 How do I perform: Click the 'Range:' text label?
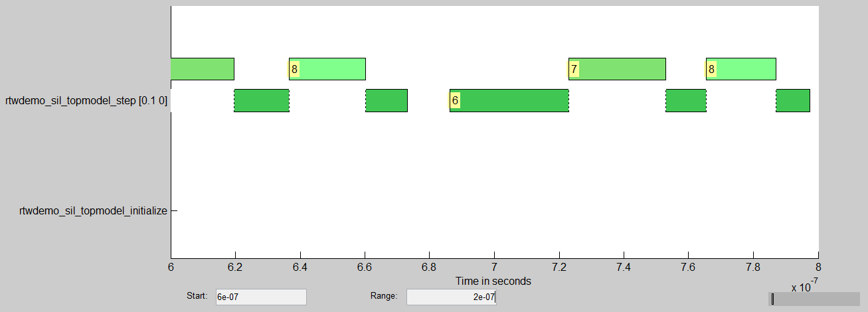click(384, 296)
